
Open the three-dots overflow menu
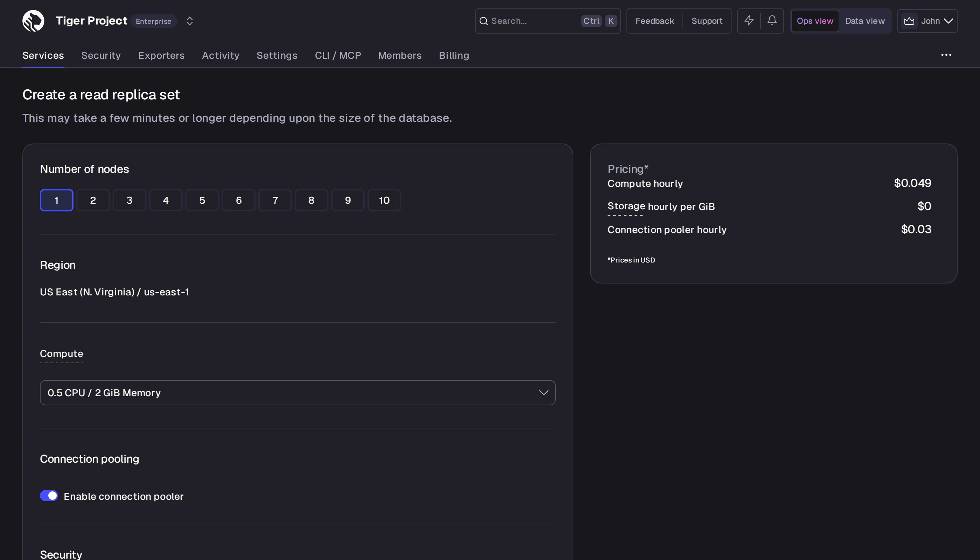946,55
